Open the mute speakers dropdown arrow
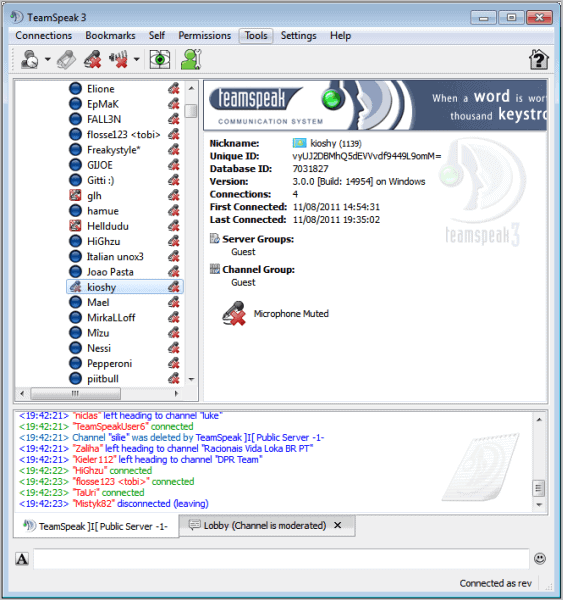This screenshot has width=563, height=600. [136, 59]
